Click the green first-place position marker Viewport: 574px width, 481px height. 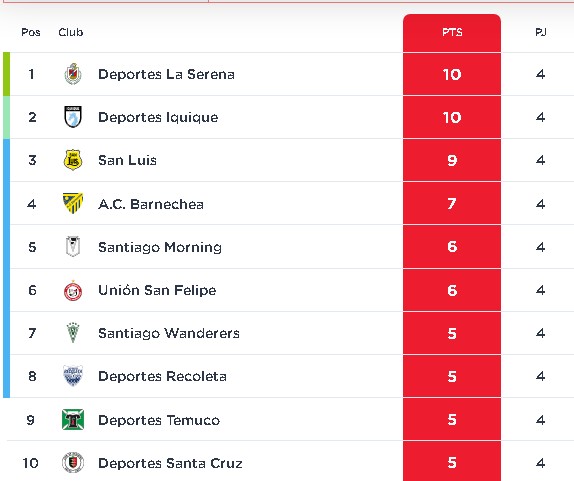(x=6, y=74)
